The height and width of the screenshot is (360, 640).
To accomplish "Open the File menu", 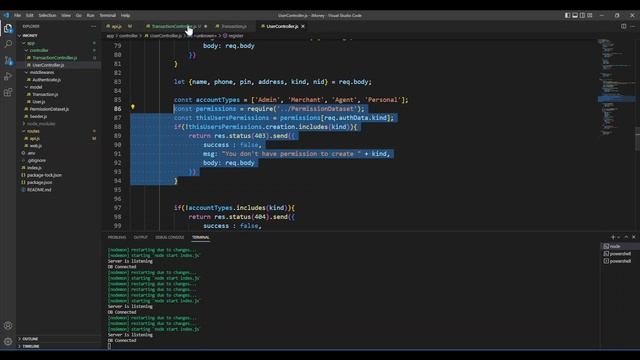I will (18, 15).
